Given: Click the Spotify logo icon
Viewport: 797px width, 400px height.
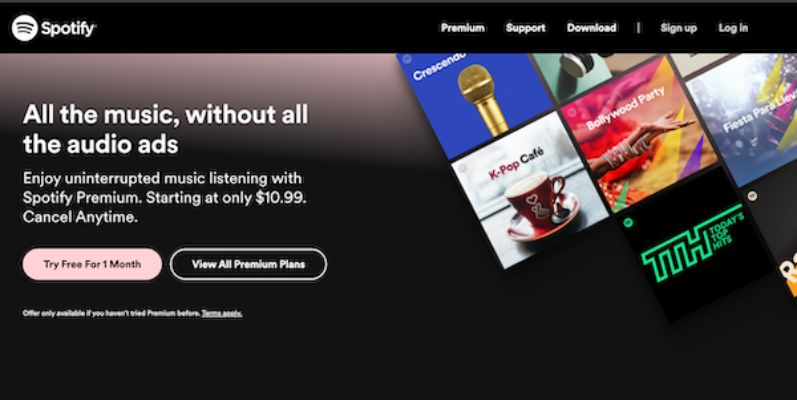Looking at the screenshot, I should tap(24, 28).
